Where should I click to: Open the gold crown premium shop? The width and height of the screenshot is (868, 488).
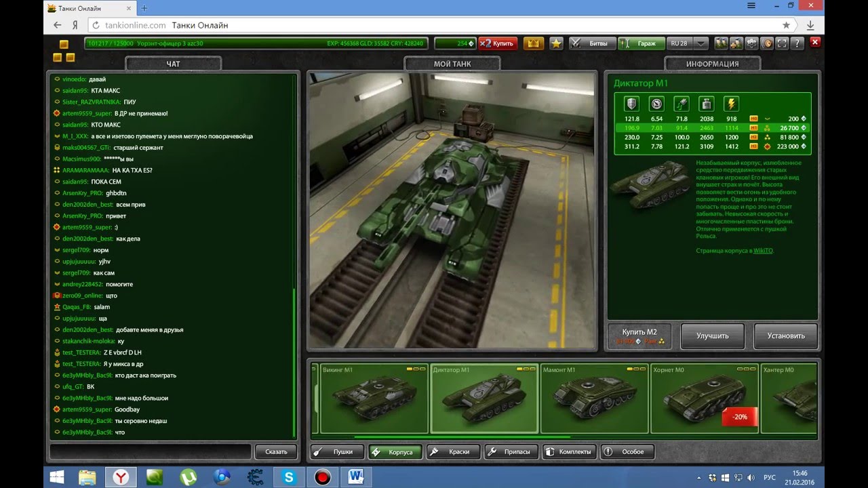pyautogui.click(x=534, y=43)
